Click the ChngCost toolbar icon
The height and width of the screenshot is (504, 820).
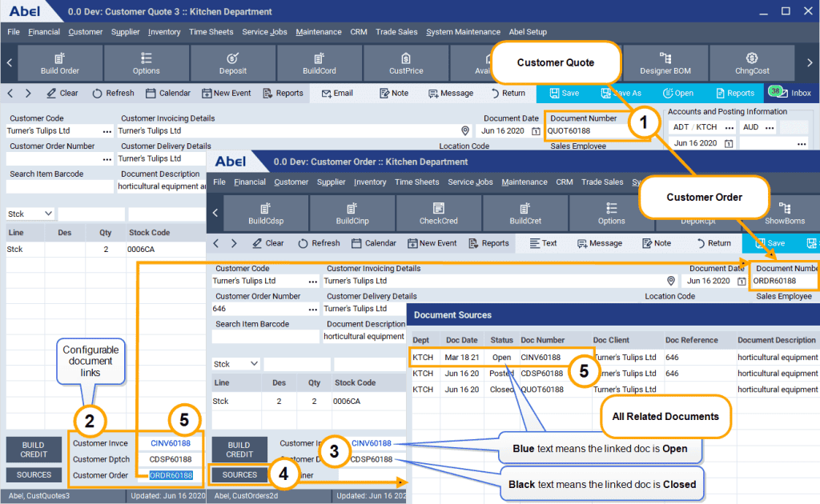click(751, 62)
